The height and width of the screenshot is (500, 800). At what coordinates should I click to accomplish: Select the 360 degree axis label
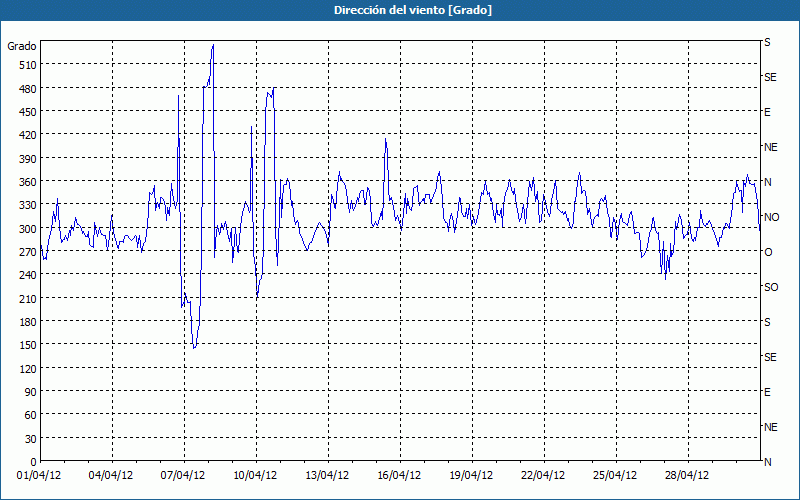(28, 182)
